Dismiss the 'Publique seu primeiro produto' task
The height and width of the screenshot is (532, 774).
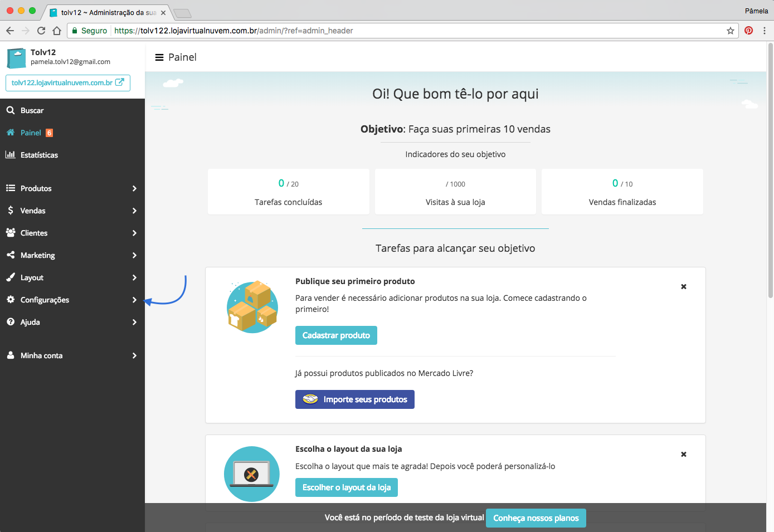click(x=683, y=287)
